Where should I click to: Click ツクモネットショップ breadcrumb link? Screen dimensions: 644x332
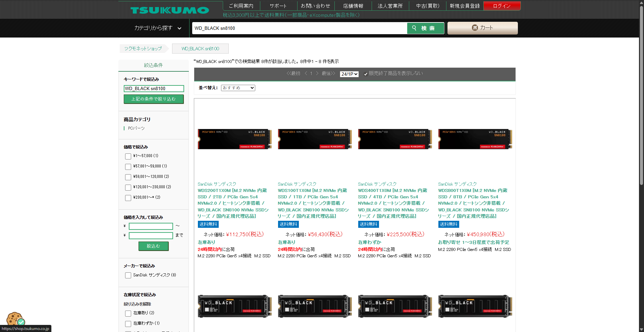coord(143,49)
